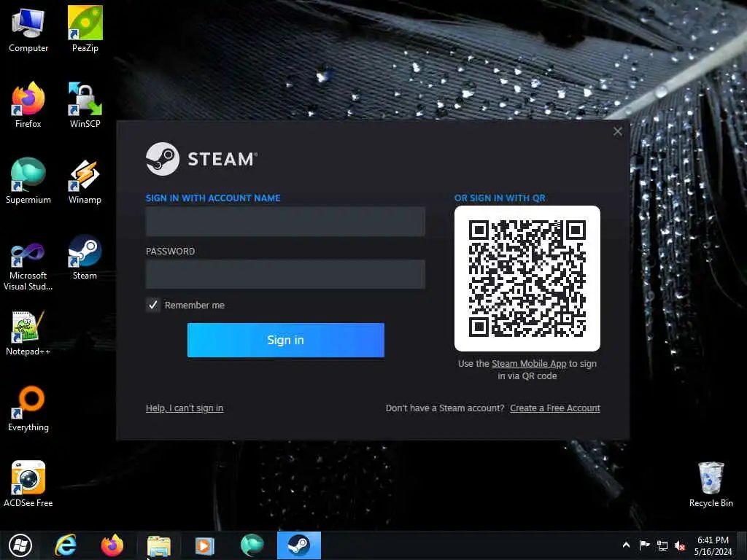Open the Create a Free Account link
The height and width of the screenshot is (560, 747).
pyautogui.click(x=555, y=408)
